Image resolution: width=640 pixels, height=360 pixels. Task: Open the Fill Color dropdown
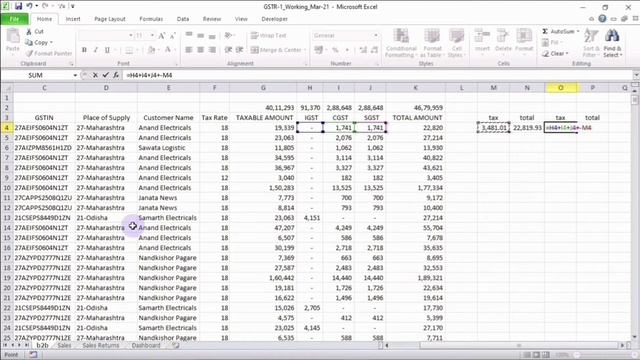158,50
